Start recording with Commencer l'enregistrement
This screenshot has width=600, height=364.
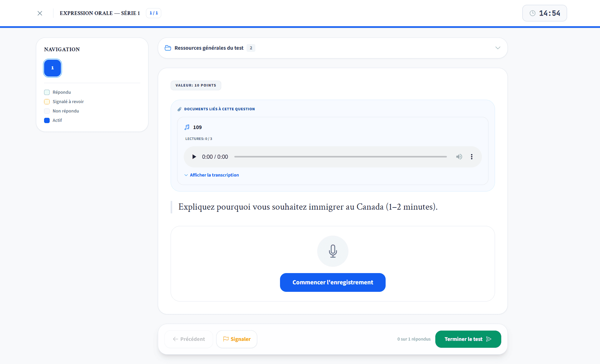[333, 282]
